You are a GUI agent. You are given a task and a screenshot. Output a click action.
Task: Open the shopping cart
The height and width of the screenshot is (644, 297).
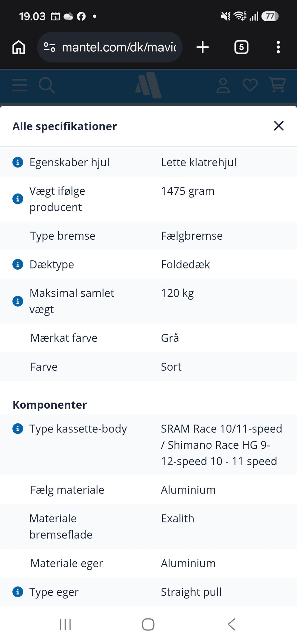(278, 85)
